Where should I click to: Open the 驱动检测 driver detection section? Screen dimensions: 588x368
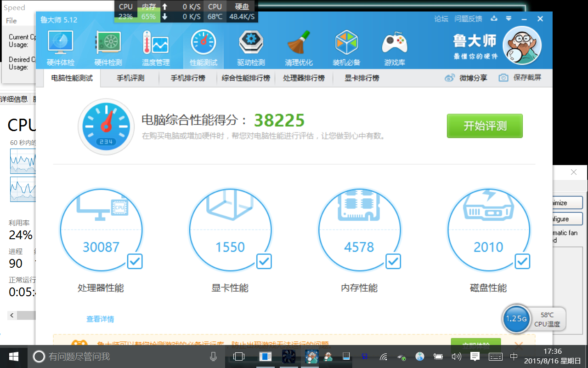[251, 48]
